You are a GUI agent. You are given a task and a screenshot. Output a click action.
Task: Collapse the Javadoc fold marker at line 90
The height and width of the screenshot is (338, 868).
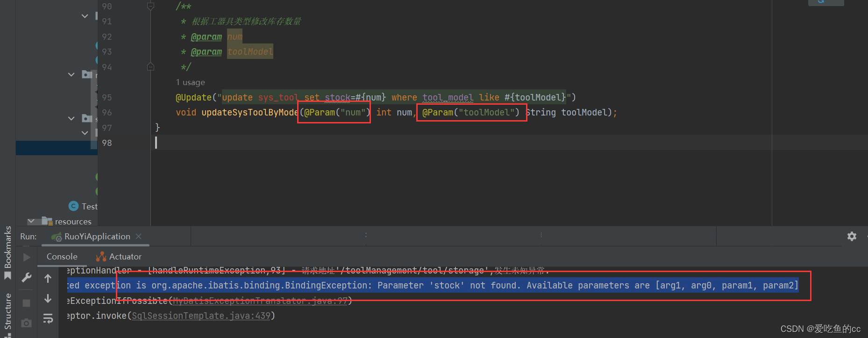[x=150, y=6]
